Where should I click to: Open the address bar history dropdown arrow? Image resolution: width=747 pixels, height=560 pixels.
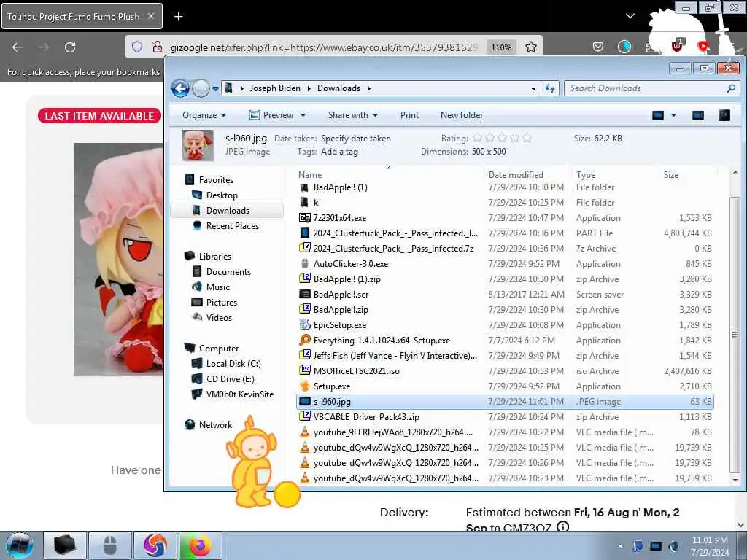(x=533, y=88)
